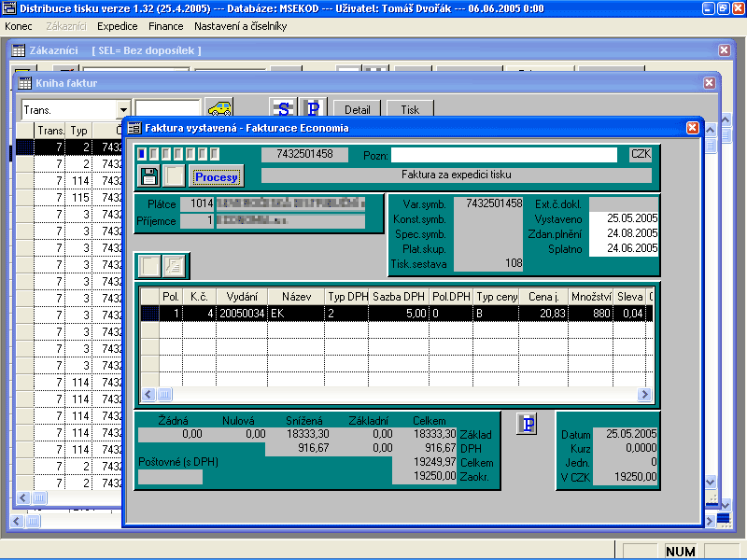Screen dimensions: 747x560
Task: Open the Finance menu
Action: [x=166, y=26]
